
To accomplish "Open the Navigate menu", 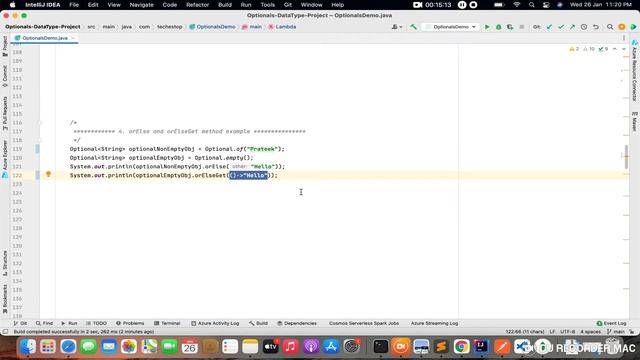I will click(x=141, y=5).
